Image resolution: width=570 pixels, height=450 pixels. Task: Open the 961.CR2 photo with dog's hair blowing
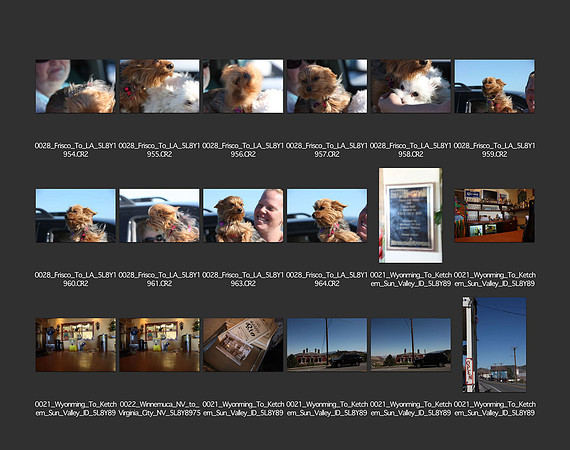[x=159, y=216]
